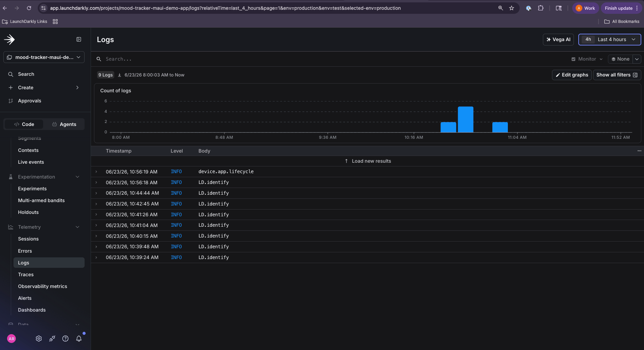644x350 pixels.
Task: Open the dropdown arrow beside None
Action: [637, 59]
